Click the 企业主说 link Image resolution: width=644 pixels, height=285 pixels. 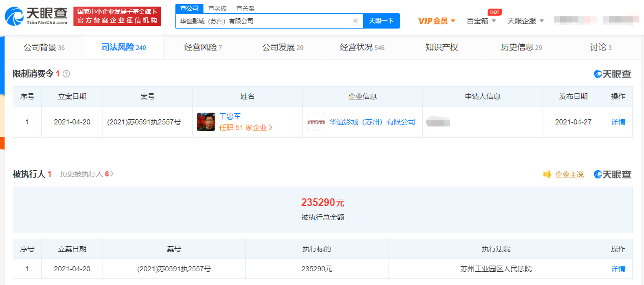tap(570, 174)
